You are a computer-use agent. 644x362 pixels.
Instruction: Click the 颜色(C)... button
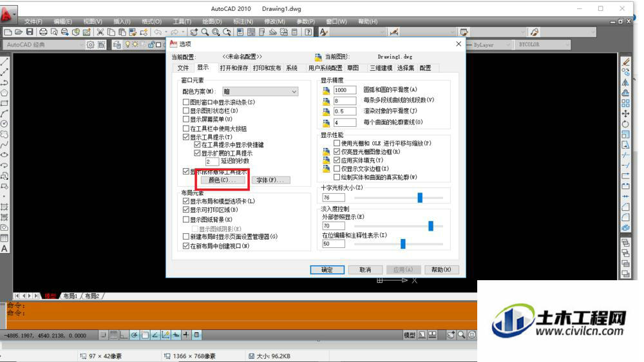(223, 180)
